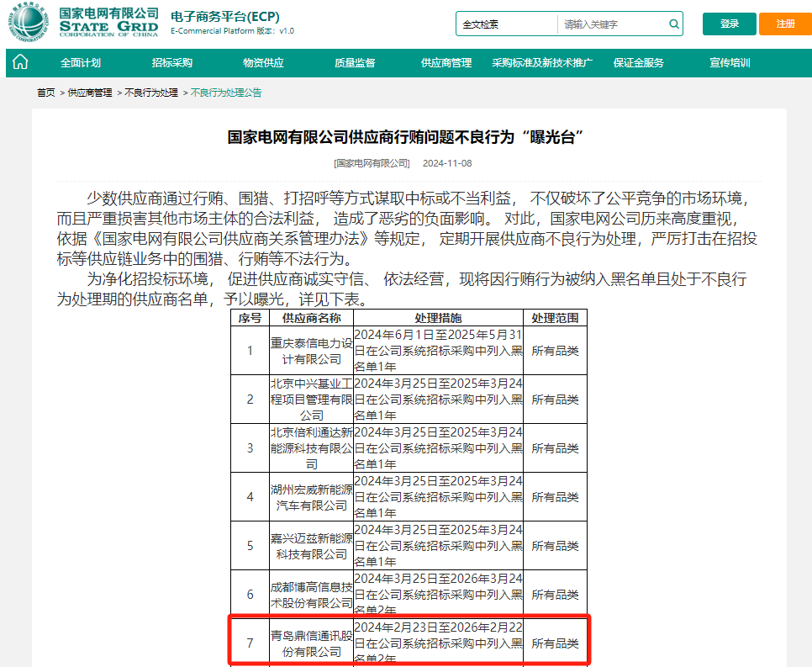
Task: Click the 不良行为处理公告 breadcrumb link
Action: pos(226,93)
